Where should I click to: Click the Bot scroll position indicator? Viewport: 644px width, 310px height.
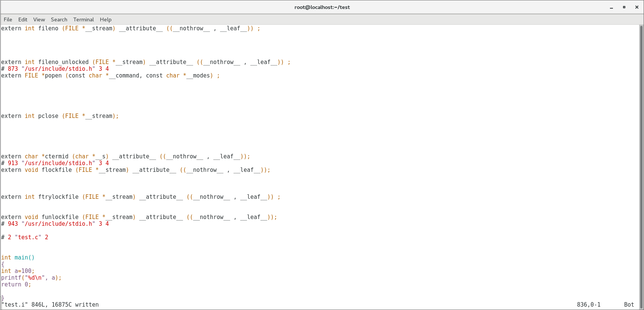(x=629, y=305)
